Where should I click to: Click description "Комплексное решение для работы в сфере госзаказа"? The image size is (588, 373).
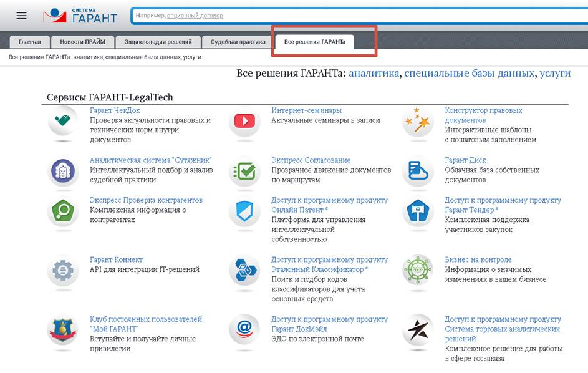coord(504,354)
